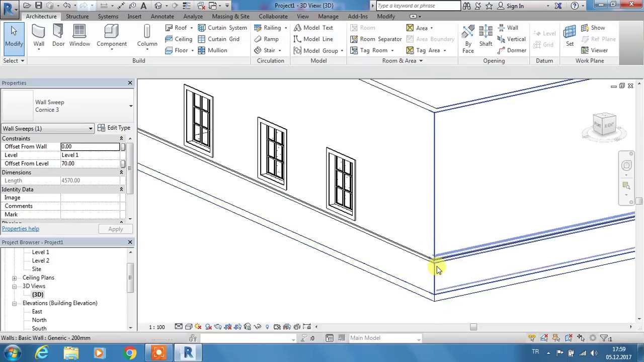Select the Wall tool
The height and width of the screenshot is (362, 644).
point(39,37)
